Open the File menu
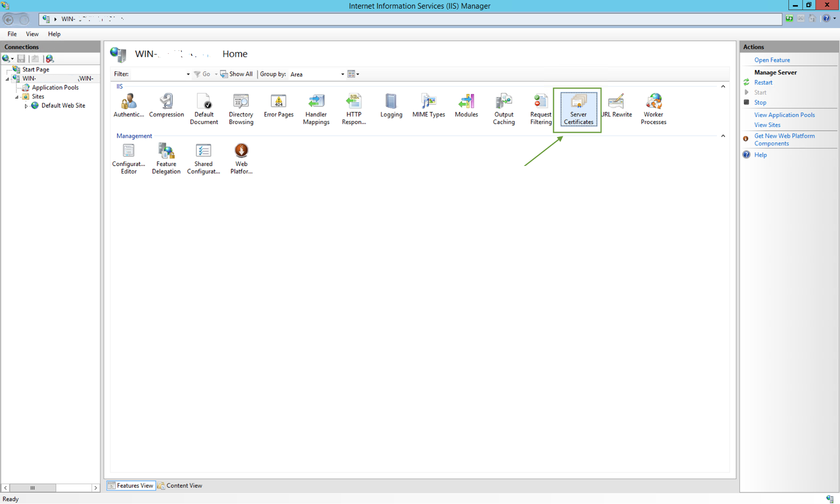840x504 pixels. pos(12,34)
